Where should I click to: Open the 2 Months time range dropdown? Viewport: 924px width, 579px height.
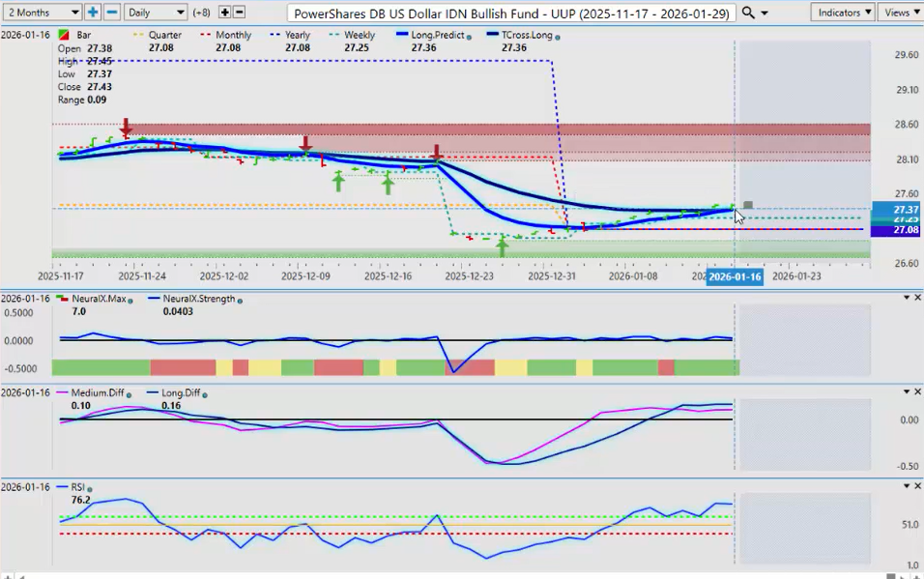[42, 13]
